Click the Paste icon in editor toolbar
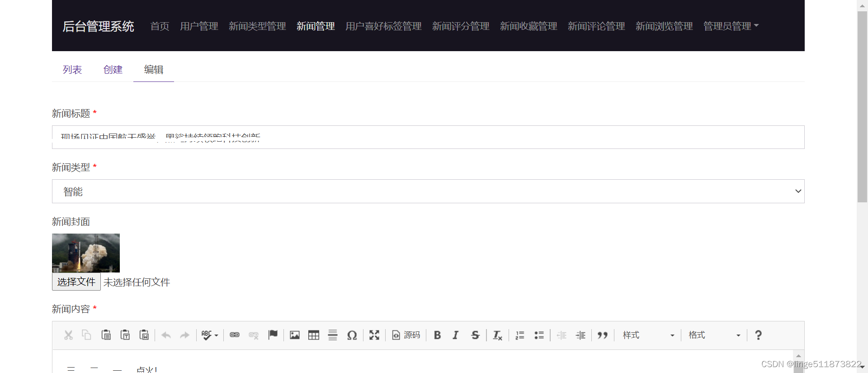The image size is (868, 373). (x=106, y=335)
